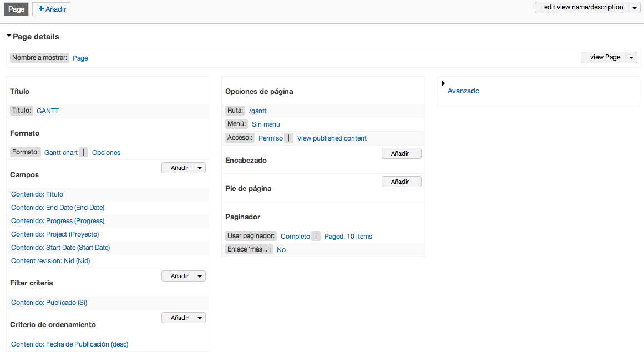Change pager settings via "Paged, 10 items"

348,236
